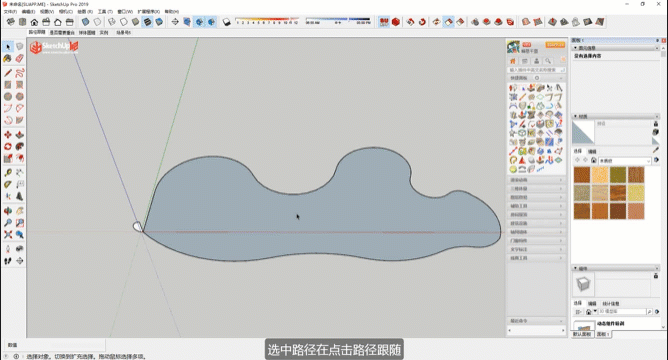Viewport: 668px width, 360px height.
Task: Click the component preview thumbnail
Action: click(583, 284)
